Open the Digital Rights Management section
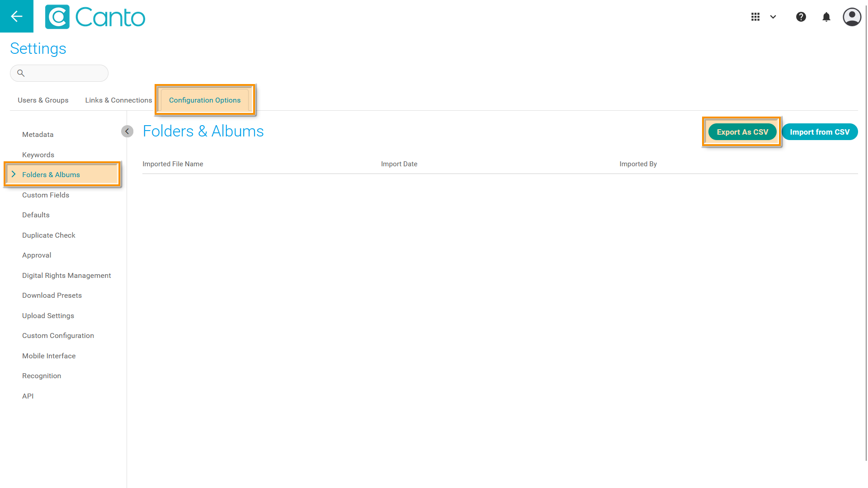This screenshot has height=488, width=868. click(66, 275)
